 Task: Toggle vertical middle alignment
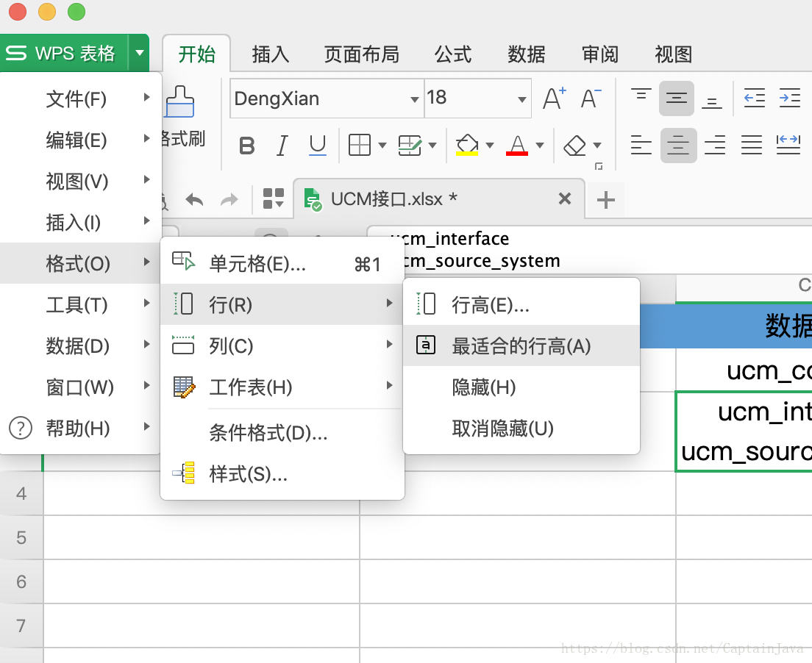(677, 98)
